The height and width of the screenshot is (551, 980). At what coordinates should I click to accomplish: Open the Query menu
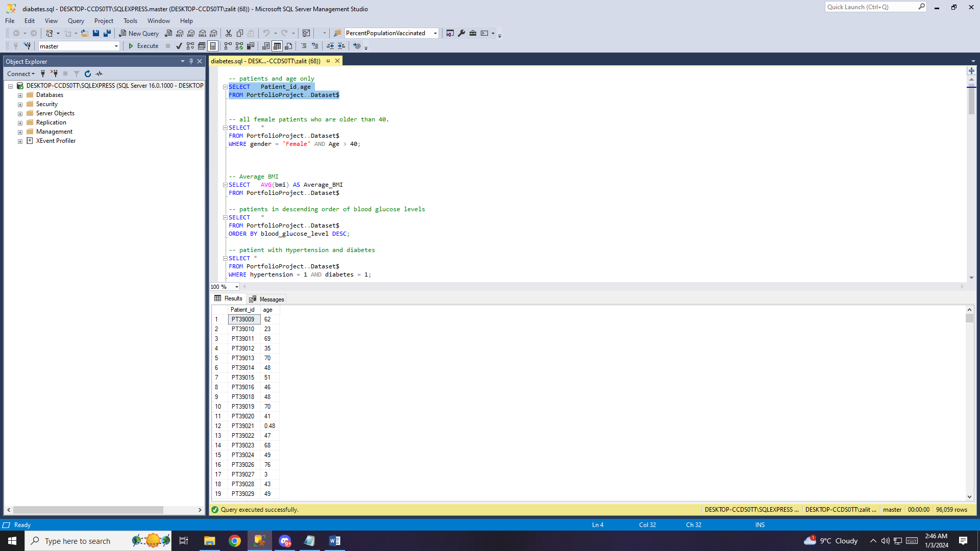tap(76, 21)
